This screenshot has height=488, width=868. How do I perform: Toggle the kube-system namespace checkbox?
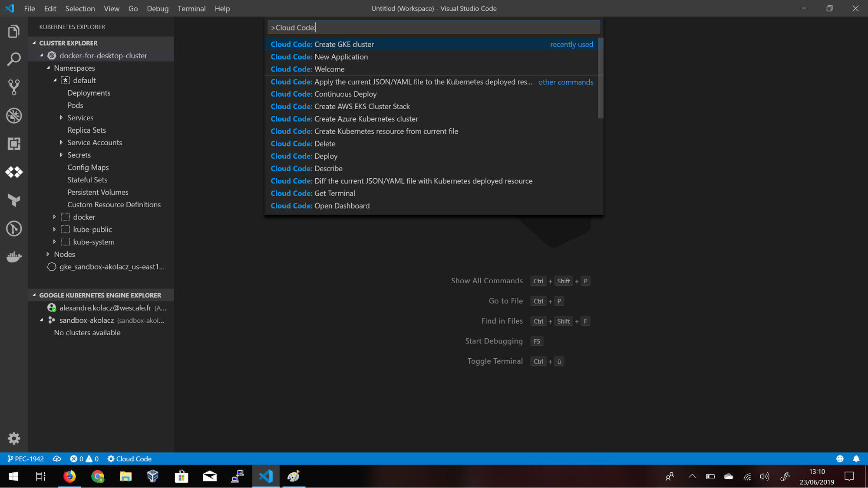pyautogui.click(x=65, y=242)
